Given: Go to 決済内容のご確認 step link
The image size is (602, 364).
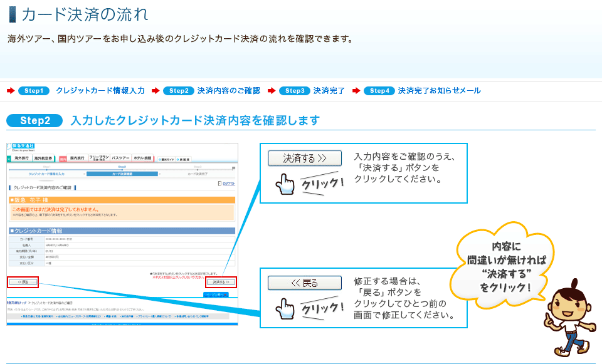Looking at the screenshot, I should pyautogui.click(x=229, y=90).
